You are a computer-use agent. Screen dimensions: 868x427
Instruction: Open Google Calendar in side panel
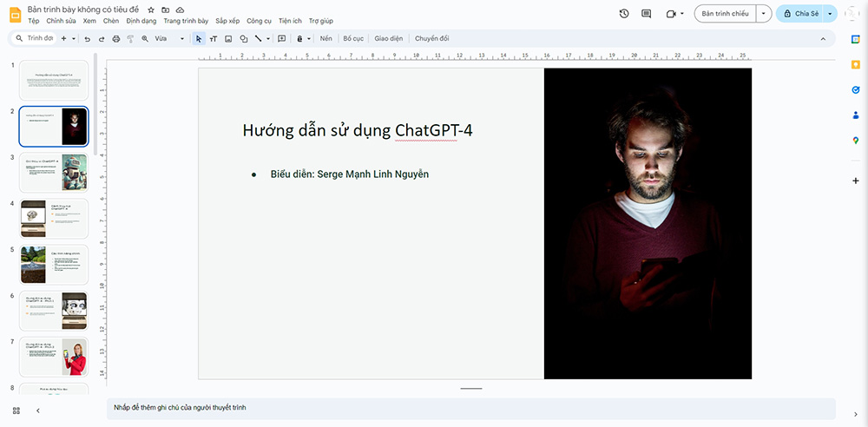coord(856,38)
